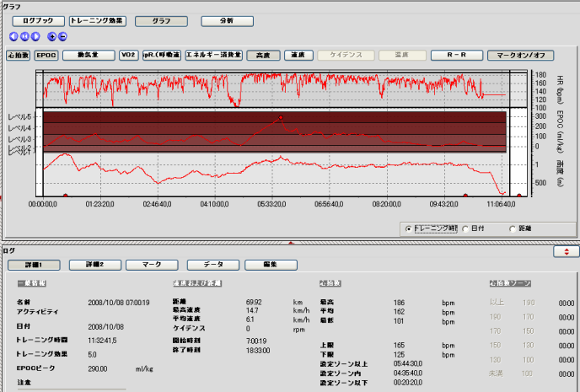Toggle the 心拍数 heart rate graph button
Viewport: 580px width, 392px height.
point(19,55)
